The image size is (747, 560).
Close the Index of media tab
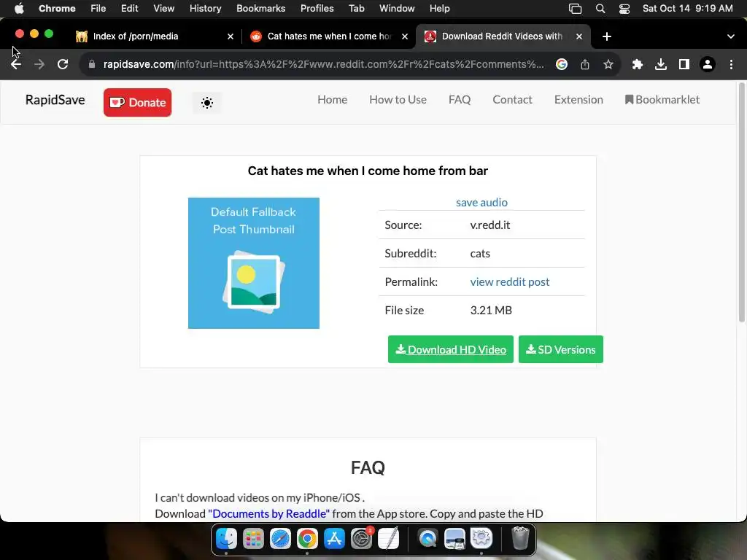231,36
